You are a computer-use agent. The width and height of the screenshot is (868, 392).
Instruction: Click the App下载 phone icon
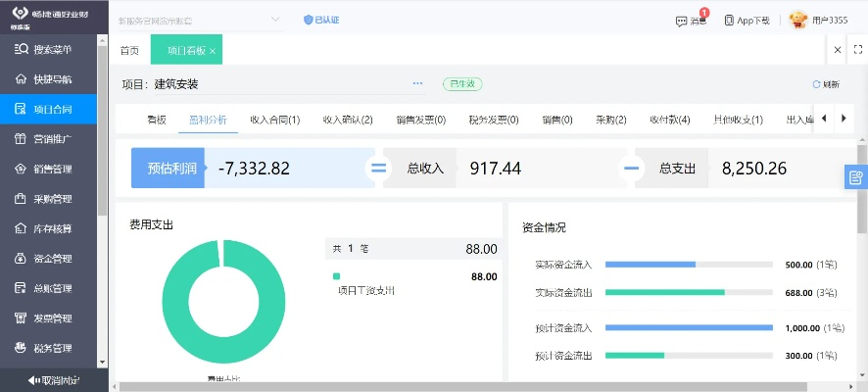click(729, 20)
